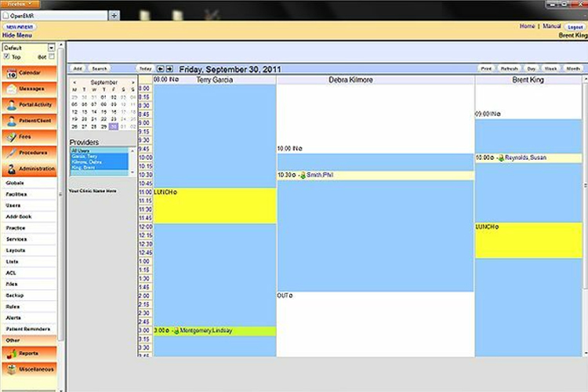Viewport: 588px width, 392px height.
Task: Advance to next day with right arrow
Action: [169, 69]
